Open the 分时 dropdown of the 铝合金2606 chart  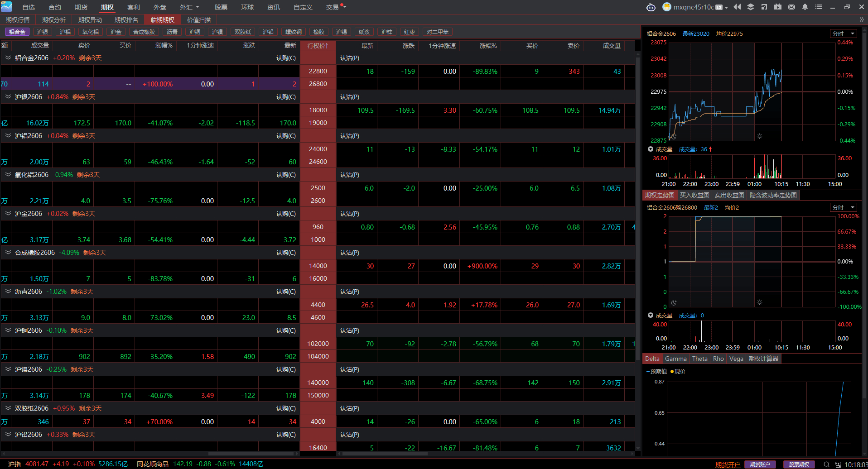(843, 33)
